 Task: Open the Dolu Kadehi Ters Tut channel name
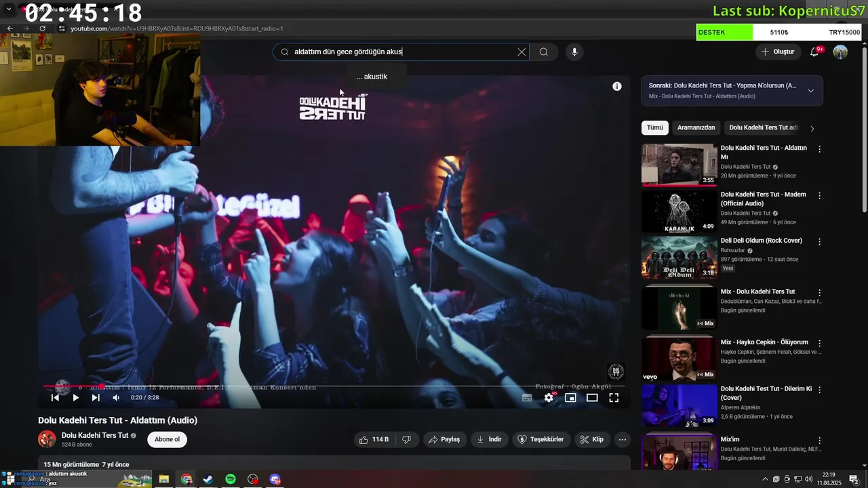(x=95, y=435)
